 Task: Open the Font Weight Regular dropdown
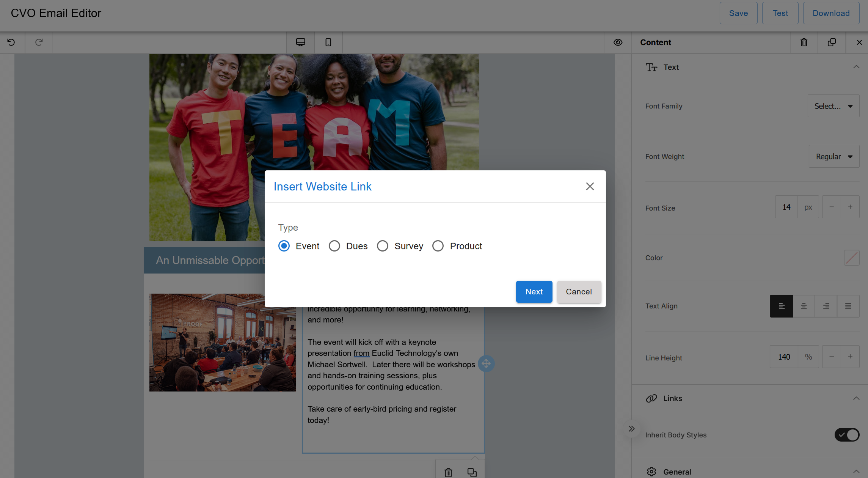[x=834, y=156]
